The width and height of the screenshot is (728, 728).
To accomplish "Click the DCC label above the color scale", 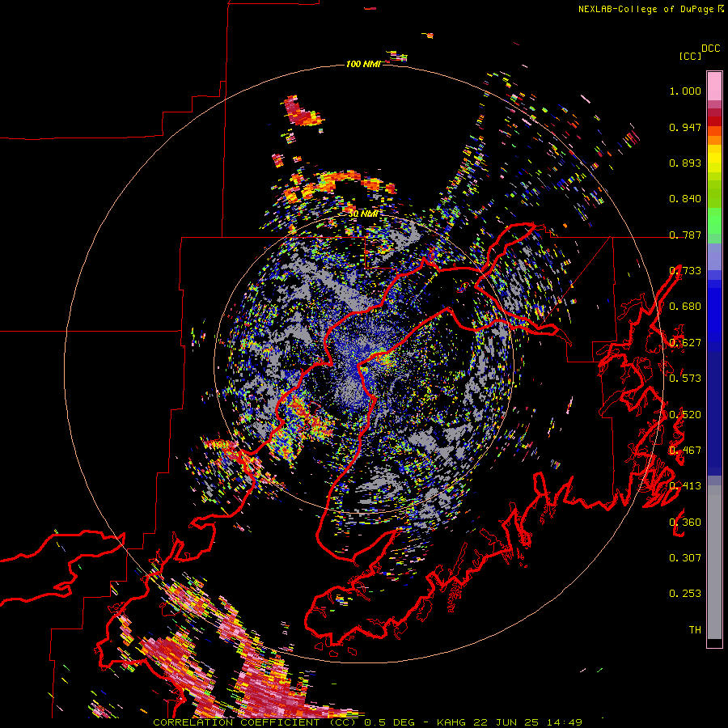I will [711, 49].
